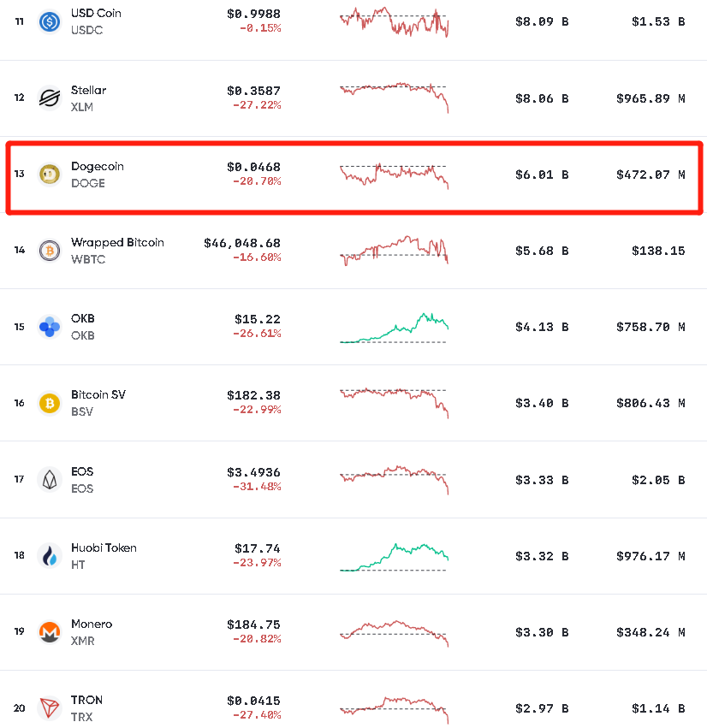The height and width of the screenshot is (728, 707).
Task: Click the Wrapped Bitcoin price $46,048.68
Action: (x=242, y=243)
